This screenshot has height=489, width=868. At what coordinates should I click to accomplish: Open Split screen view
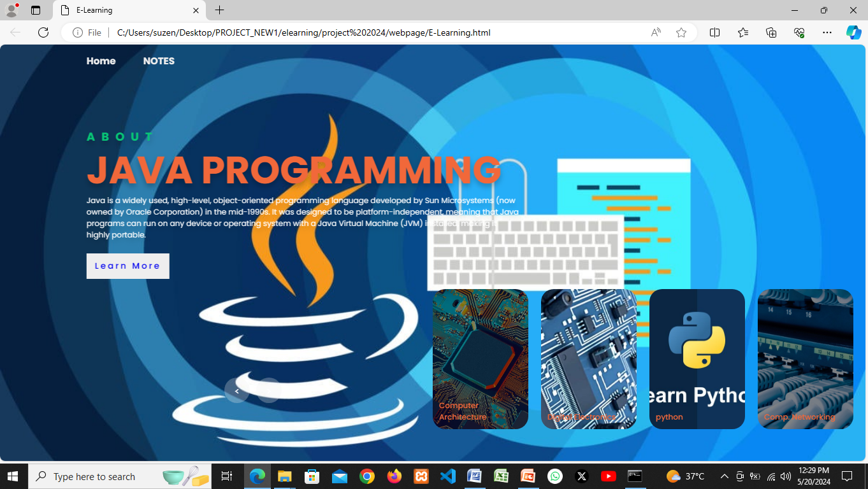(x=714, y=32)
